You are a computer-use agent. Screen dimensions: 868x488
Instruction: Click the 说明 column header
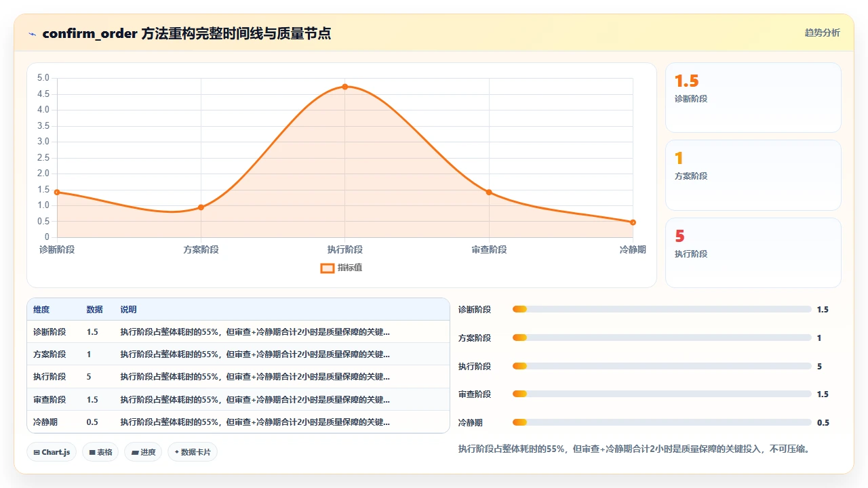pos(129,310)
